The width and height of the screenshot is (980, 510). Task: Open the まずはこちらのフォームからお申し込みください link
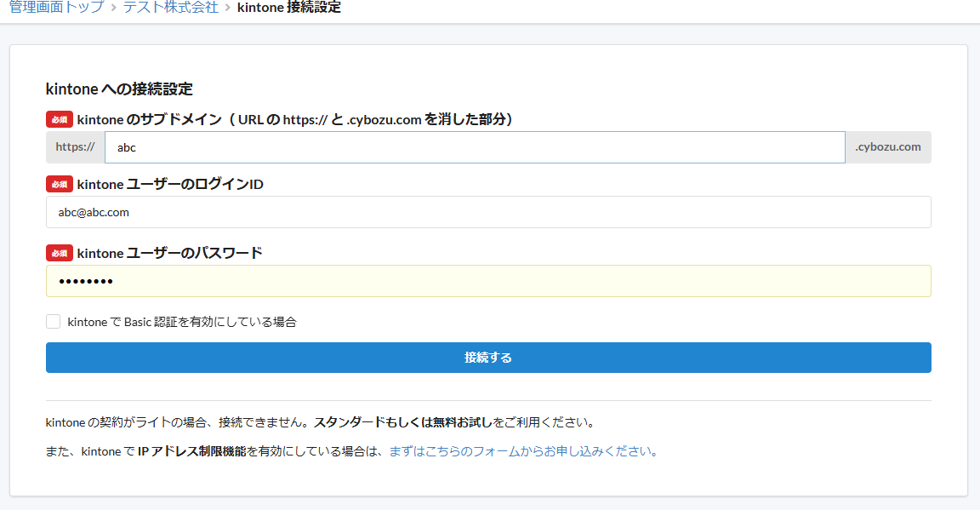coord(523,451)
